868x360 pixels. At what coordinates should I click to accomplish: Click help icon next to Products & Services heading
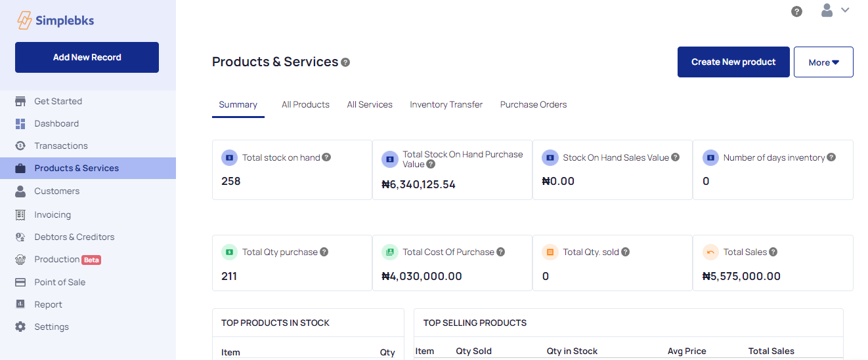tap(345, 62)
